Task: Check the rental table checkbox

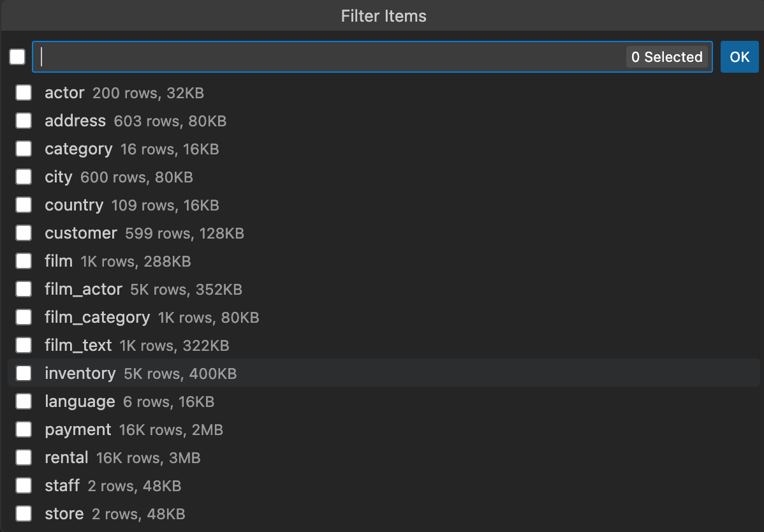Action: point(24,457)
